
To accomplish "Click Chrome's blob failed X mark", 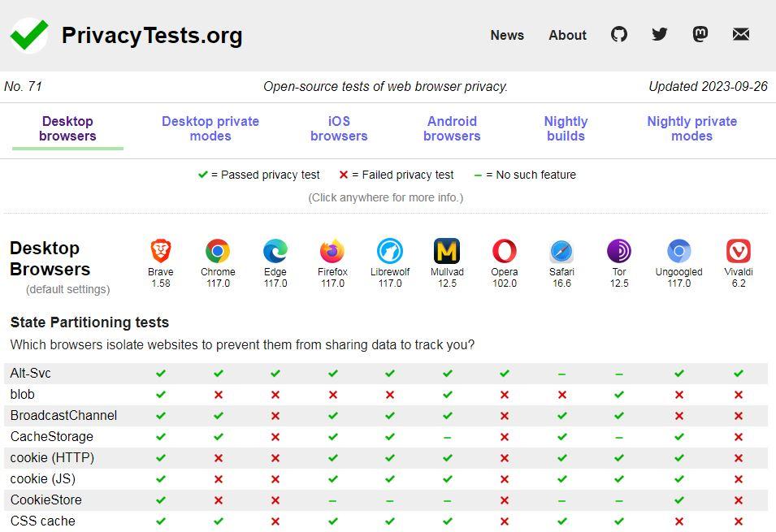I will (x=219, y=395).
